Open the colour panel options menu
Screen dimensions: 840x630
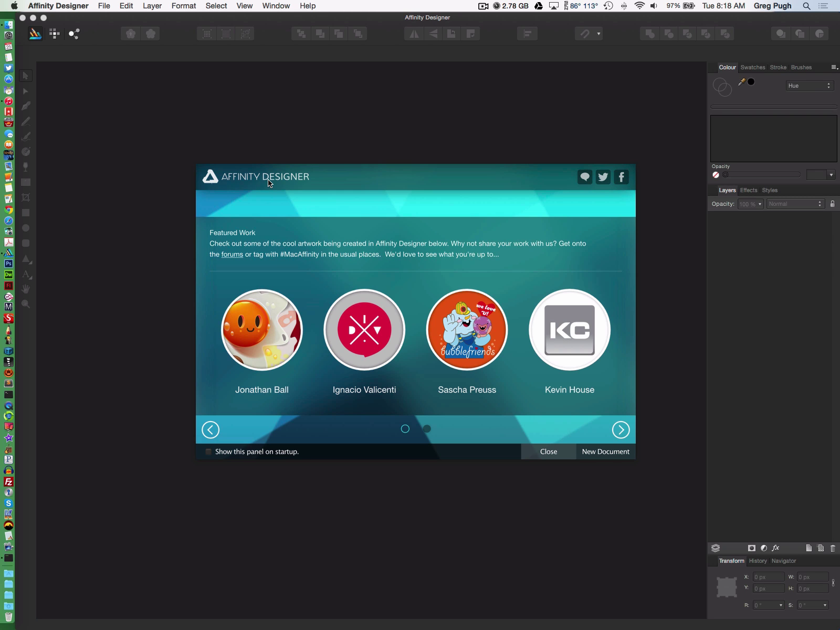click(834, 67)
